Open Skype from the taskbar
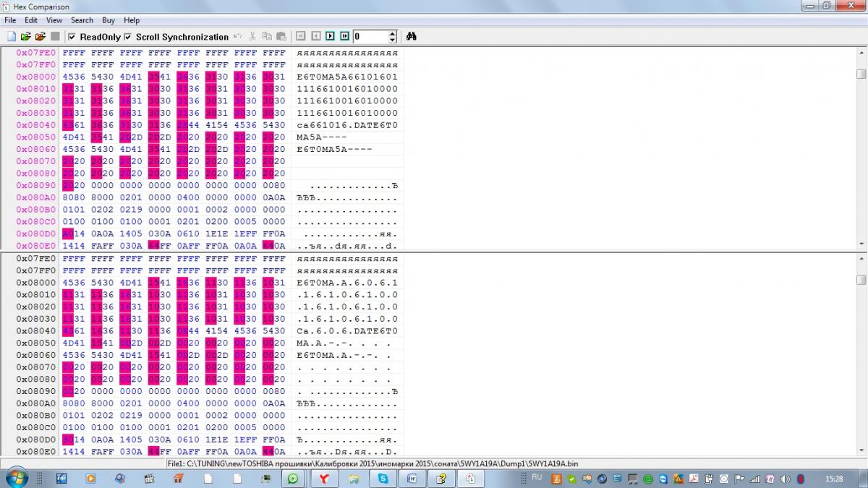Viewport: 868px width, 488px height. point(382,479)
